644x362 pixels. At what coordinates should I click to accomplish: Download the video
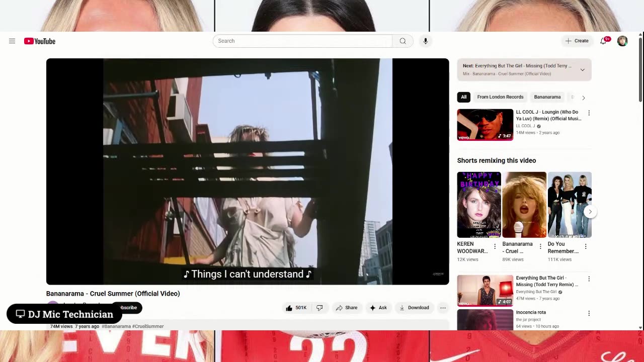(414, 308)
